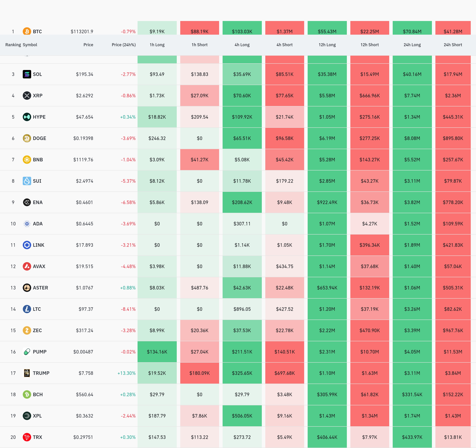Click PUMP's green $134.16K 1h Long cell
Image resolution: width=476 pixels, height=448 pixels.
[157, 352]
